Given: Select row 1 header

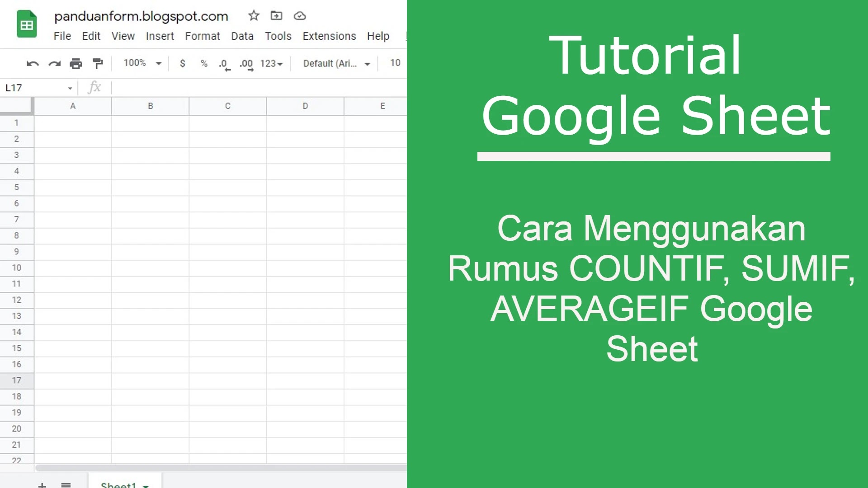Looking at the screenshot, I should tap(17, 123).
